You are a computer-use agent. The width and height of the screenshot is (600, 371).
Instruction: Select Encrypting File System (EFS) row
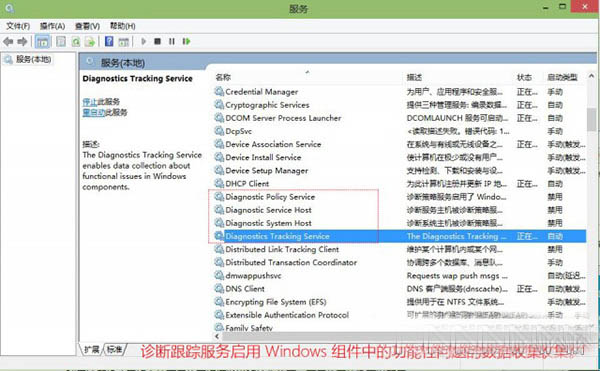point(399,301)
